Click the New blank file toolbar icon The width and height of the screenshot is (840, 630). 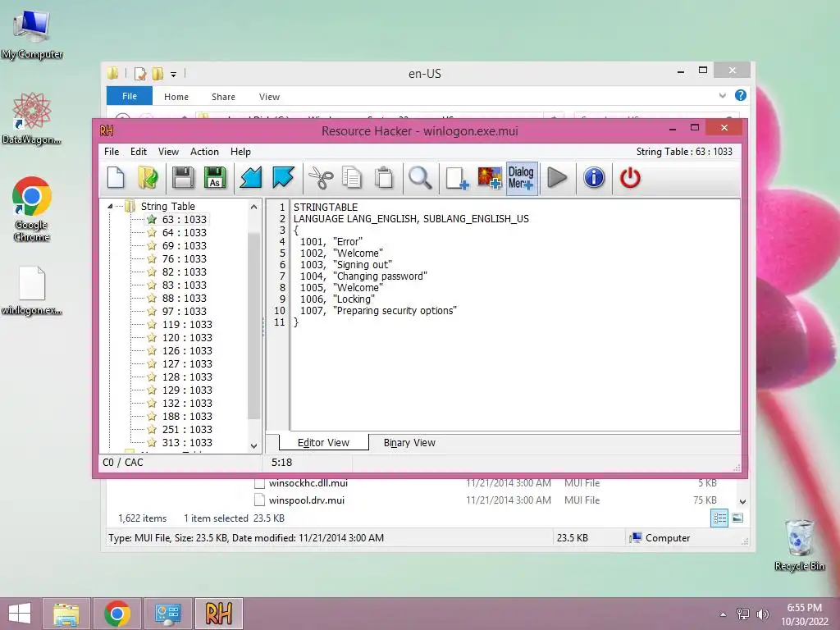click(x=116, y=178)
